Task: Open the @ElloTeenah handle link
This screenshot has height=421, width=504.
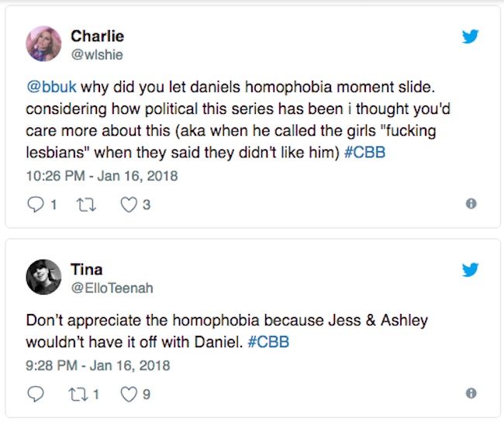Action: (x=112, y=288)
